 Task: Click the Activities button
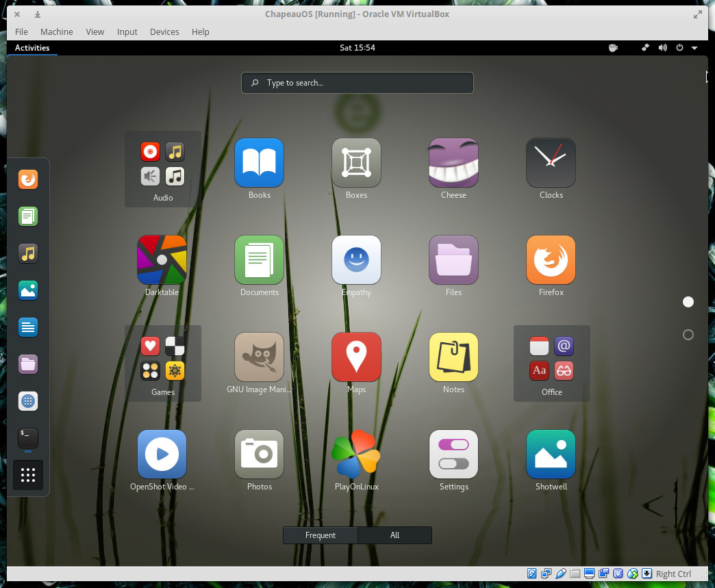32,47
